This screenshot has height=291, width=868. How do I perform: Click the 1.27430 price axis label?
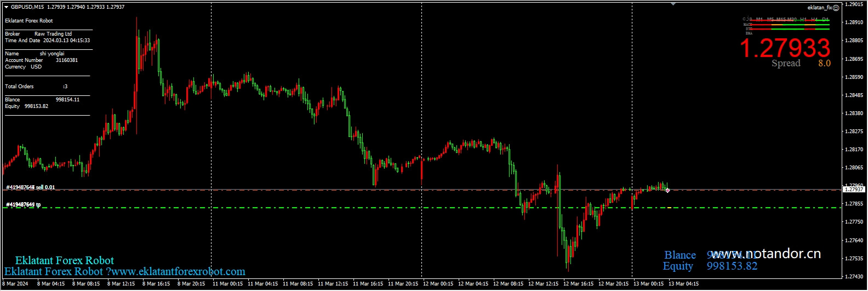tap(854, 277)
